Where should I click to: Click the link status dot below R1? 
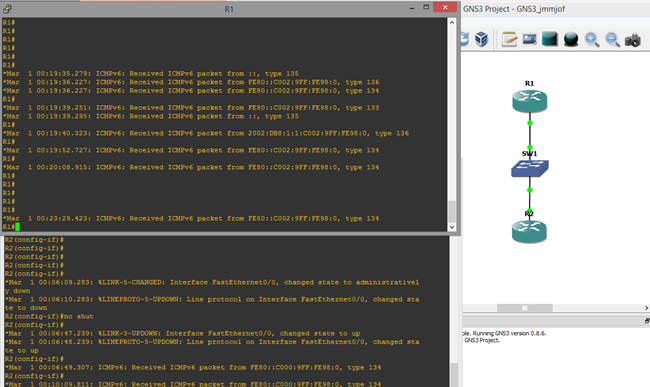529,123
